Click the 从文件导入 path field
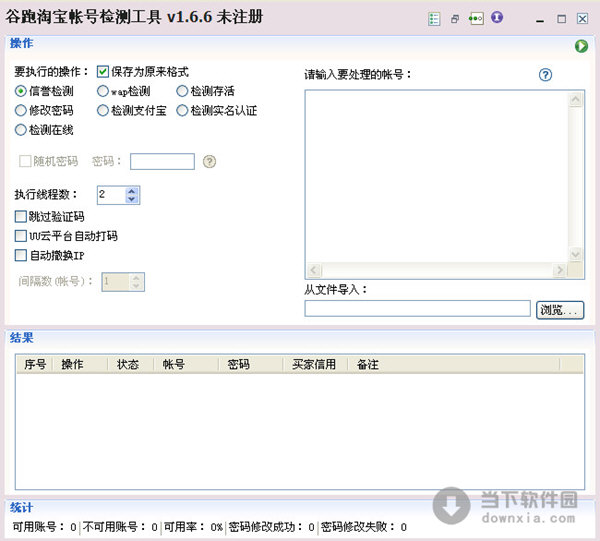This screenshot has height=541, width=600. (x=417, y=308)
